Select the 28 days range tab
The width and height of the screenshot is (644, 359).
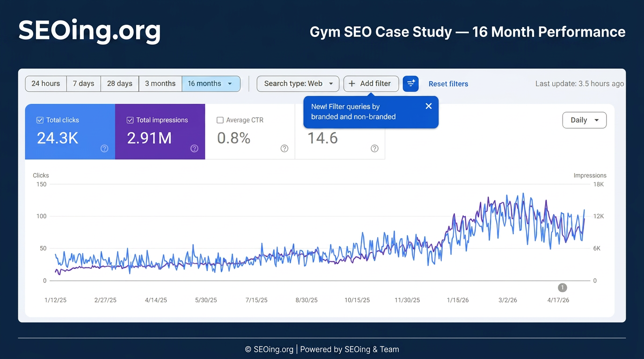click(120, 84)
